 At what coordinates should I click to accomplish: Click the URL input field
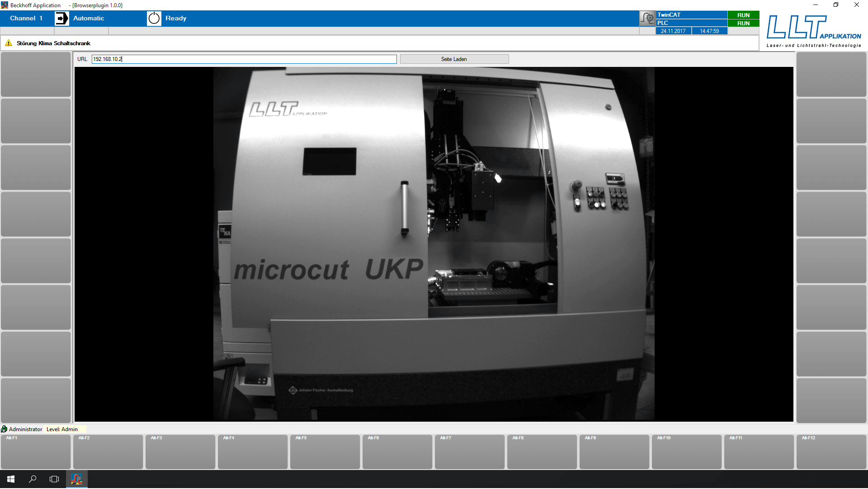click(x=244, y=59)
